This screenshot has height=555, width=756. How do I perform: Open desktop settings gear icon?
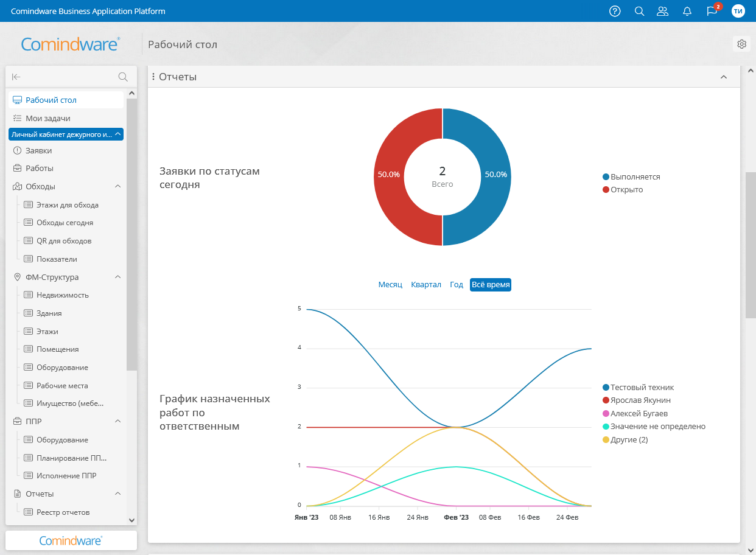pos(741,44)
